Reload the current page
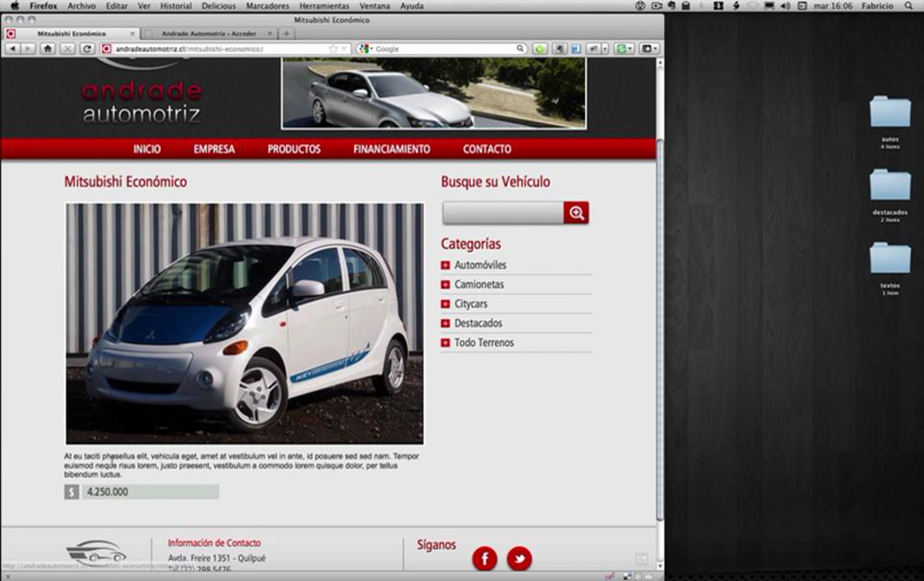This screenshot has width=924, height=581. (x=87, y=49)
